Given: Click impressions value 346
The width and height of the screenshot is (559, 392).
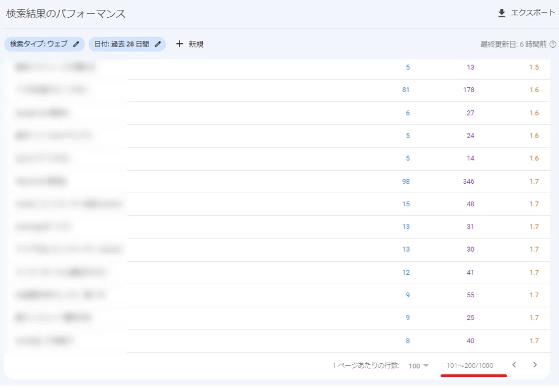Looking at the screenshot, I should tap(468, 182).
